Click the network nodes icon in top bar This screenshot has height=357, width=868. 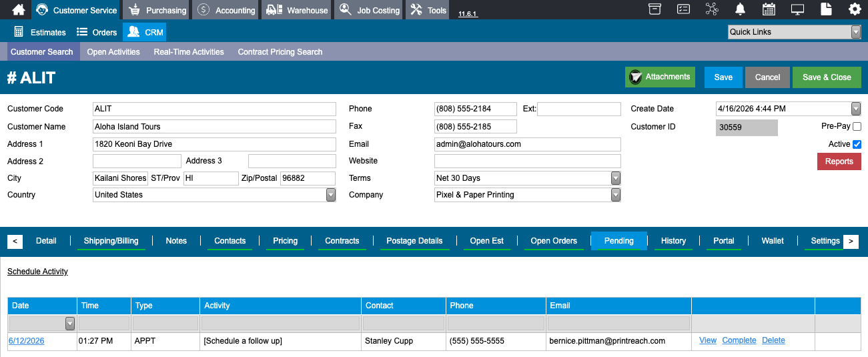[712, 9]
